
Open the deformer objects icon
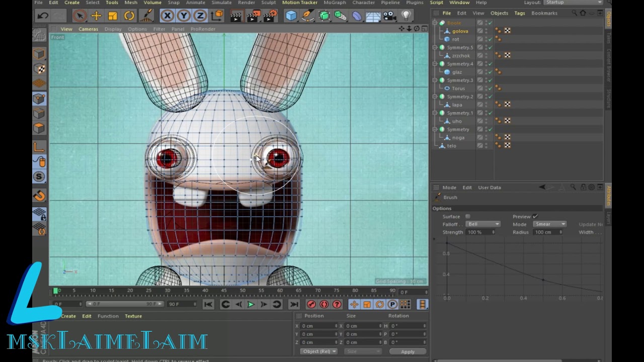pyautogui.click(x=357, y=16)
